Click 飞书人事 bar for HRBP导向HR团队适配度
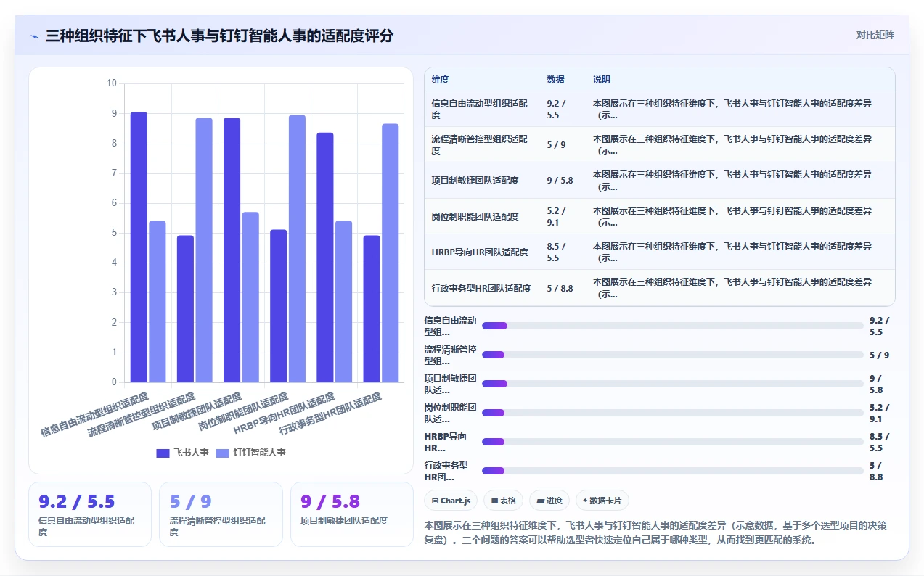Screen dimensions: 924x576 [324, 258]
